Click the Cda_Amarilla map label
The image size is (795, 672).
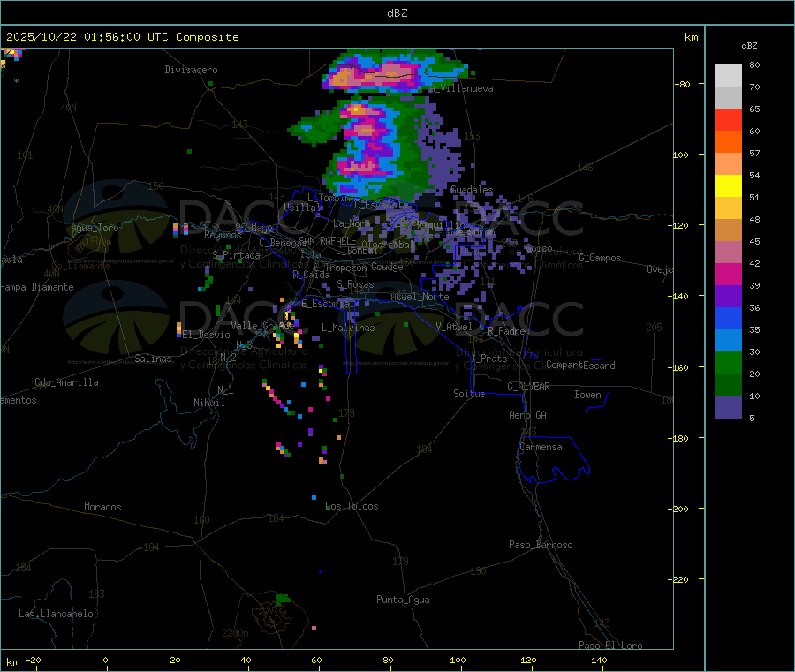coord(66,382)
